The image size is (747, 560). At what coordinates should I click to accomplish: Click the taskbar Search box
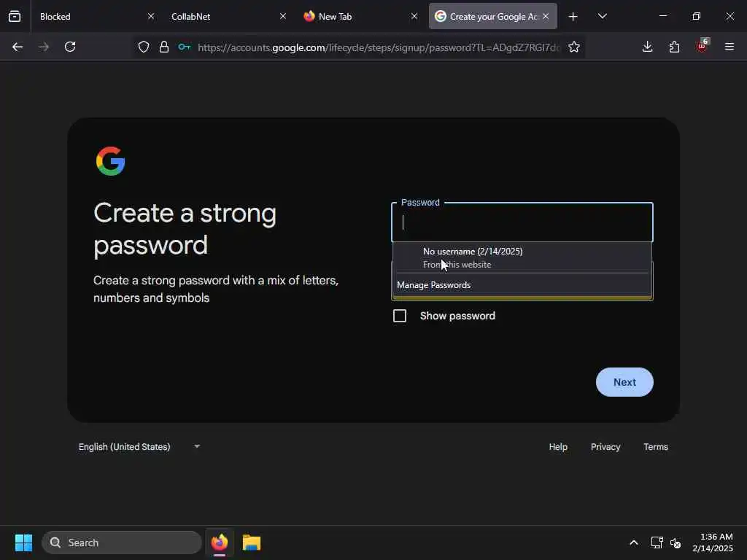click(x=122, y=542)
